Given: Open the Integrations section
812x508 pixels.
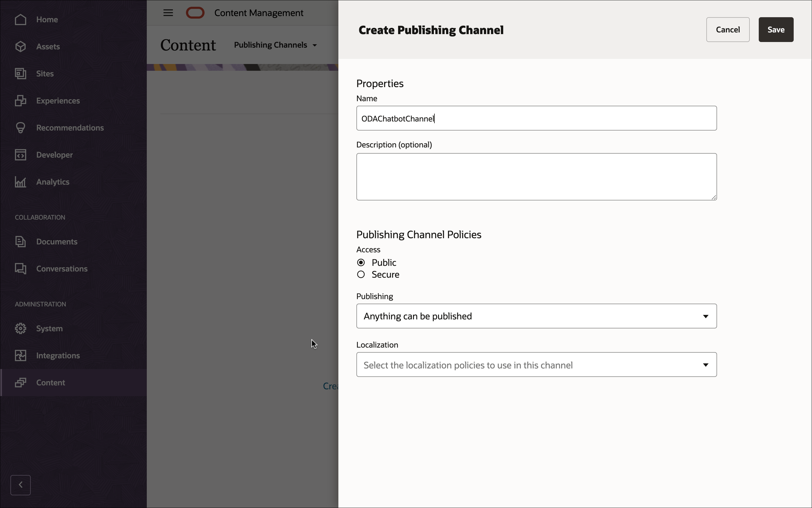Looking at the screenshot, I should click(x=58, y=355).
